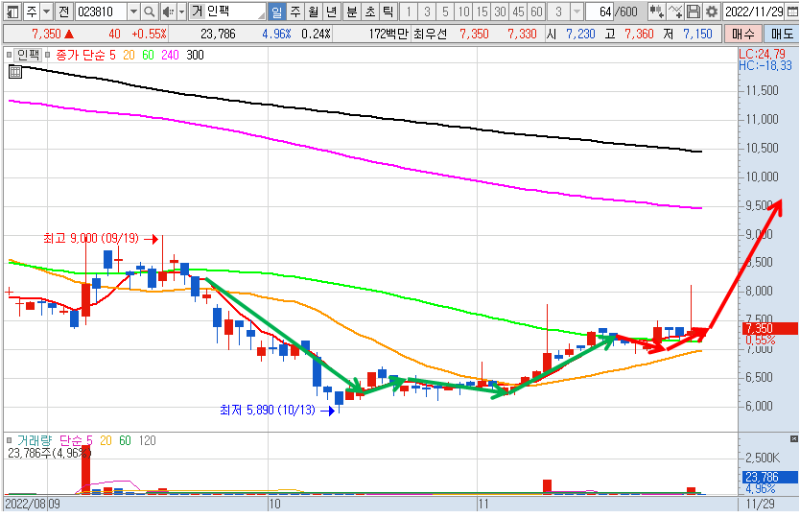Click the 인팩 chart label button
This screenshot has height=512, width=800.
(28, 55)
